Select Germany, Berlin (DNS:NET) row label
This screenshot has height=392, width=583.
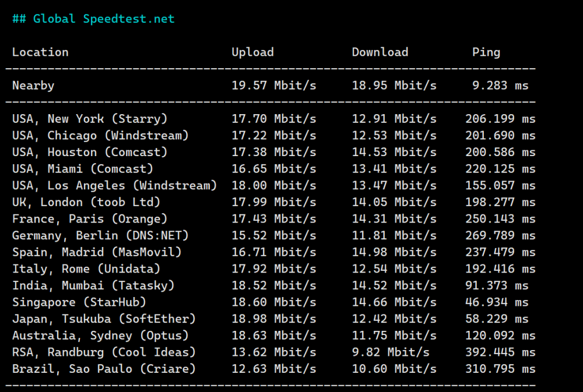pyautogui.click(x=100, y=236)
